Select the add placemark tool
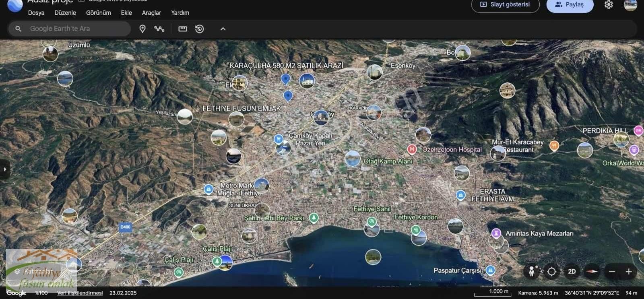This screenshot has height=299, width=644. pyautogui.click(x=142, y=29)
